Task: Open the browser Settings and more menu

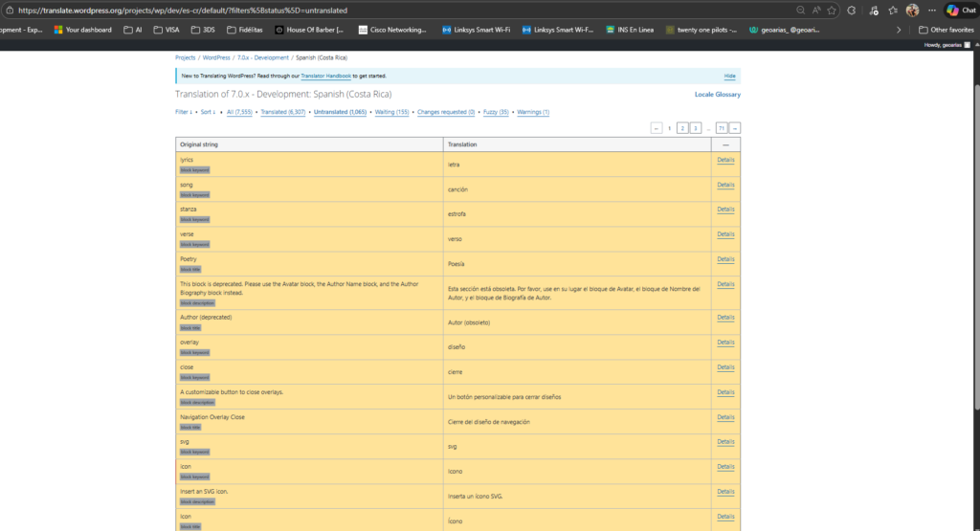Action: coord(931,10)
